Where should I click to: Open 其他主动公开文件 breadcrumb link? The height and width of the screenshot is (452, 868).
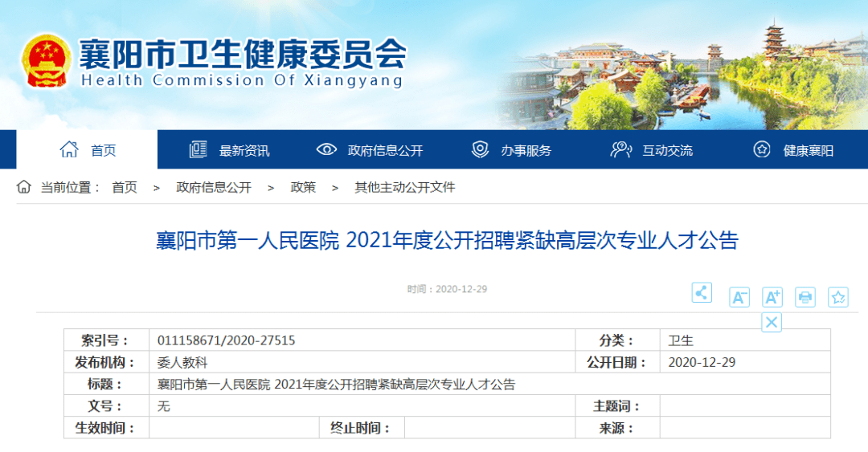[x=405, y=187]
